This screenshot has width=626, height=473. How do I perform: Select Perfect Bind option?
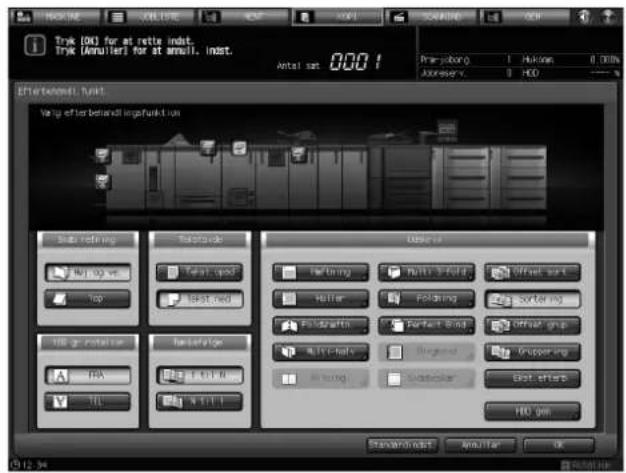click(426, 325)
